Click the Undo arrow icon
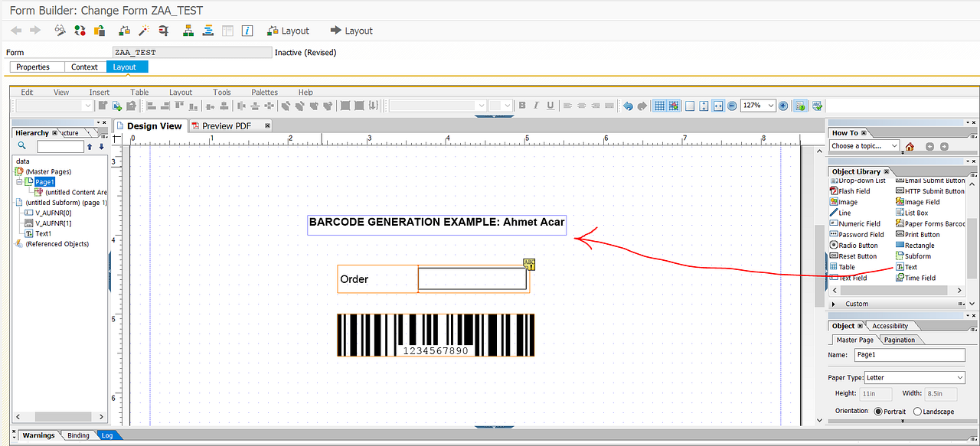 click(x=628, y=105)
